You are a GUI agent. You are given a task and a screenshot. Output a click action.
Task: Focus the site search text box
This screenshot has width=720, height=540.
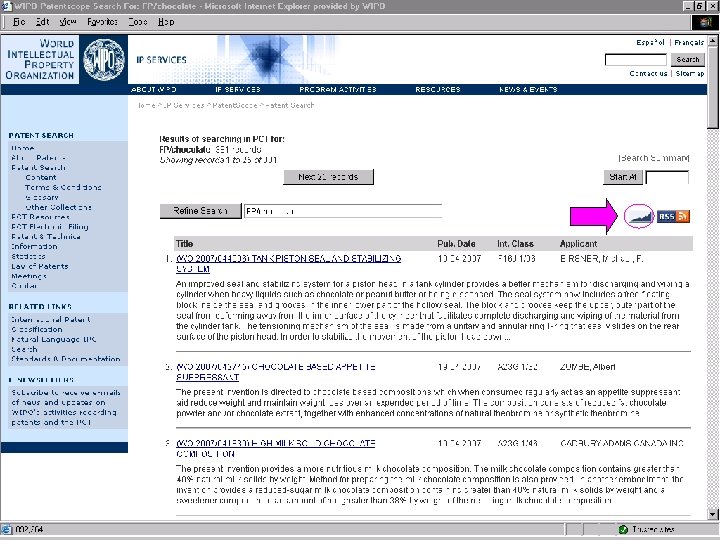[636, 60]
